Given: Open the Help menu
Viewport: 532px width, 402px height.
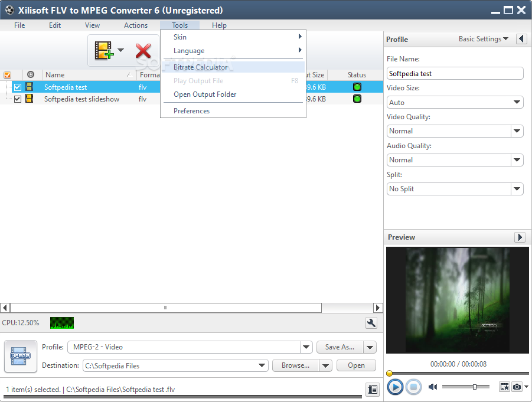Looking at the screenshot, I should pos(219,25).
